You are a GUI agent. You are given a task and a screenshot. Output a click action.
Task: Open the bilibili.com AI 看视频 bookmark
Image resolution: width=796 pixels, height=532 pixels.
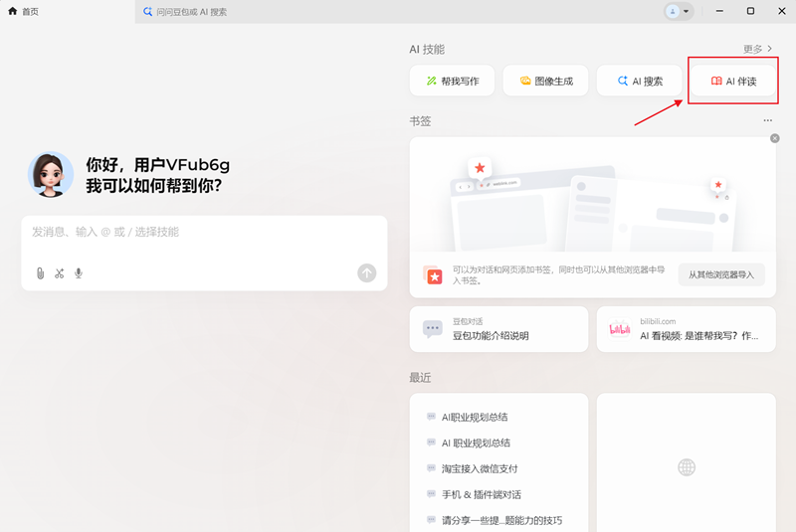(686, 329)
